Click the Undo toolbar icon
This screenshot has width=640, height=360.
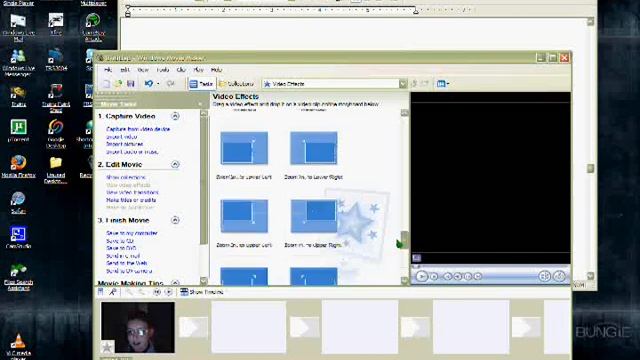tap(149, 84)
